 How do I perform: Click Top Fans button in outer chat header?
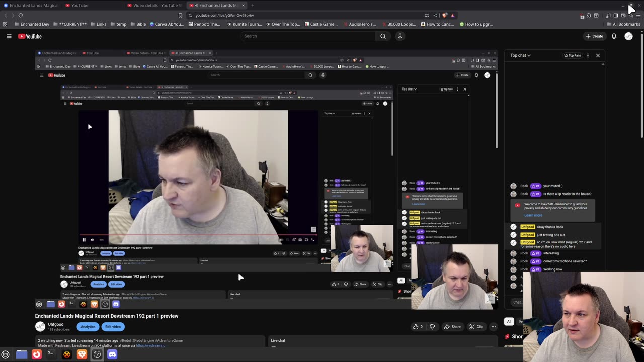pos(573,55)
